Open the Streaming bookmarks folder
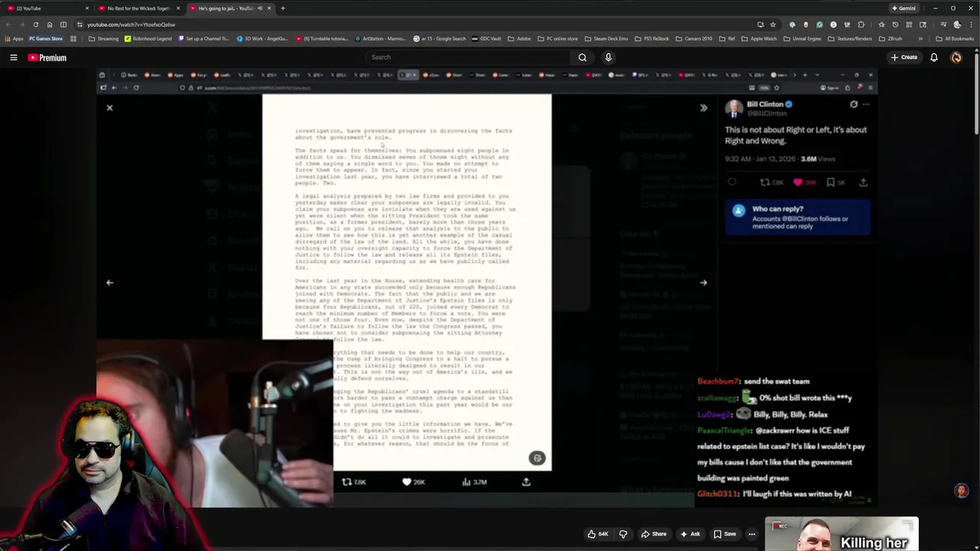The height and width of the screenshot is (551, 980). click(x=103, y=38)
